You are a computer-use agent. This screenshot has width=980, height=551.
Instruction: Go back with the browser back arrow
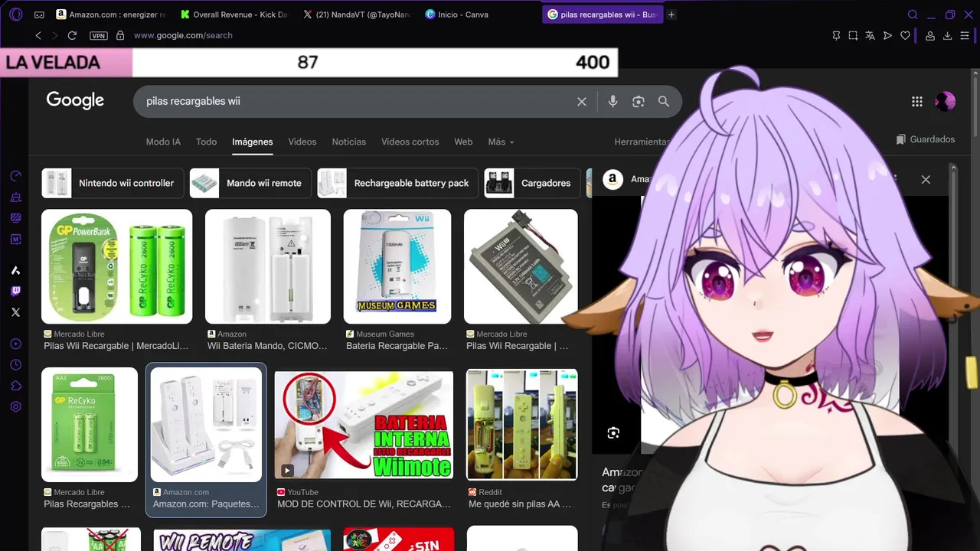click(x=38, y=35)
